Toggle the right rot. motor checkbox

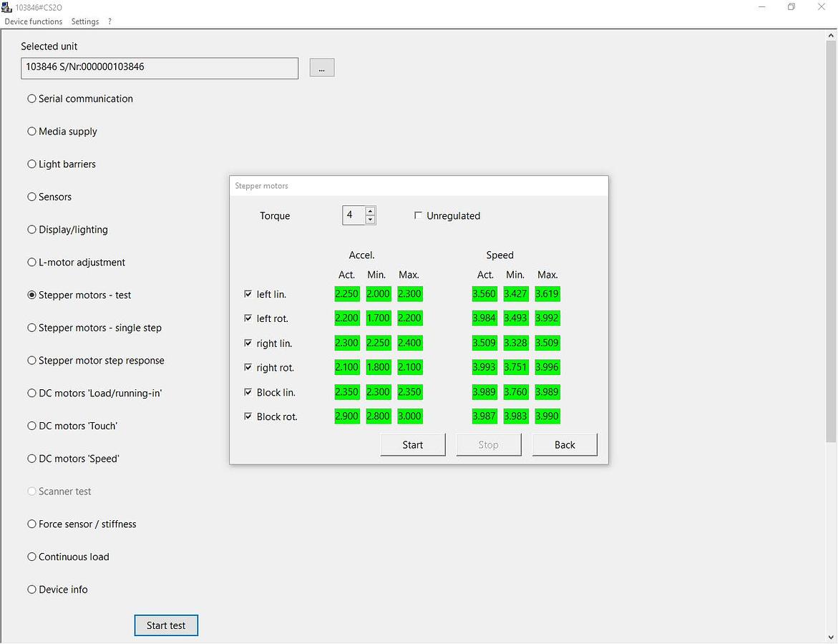click(x=248, y=368)
